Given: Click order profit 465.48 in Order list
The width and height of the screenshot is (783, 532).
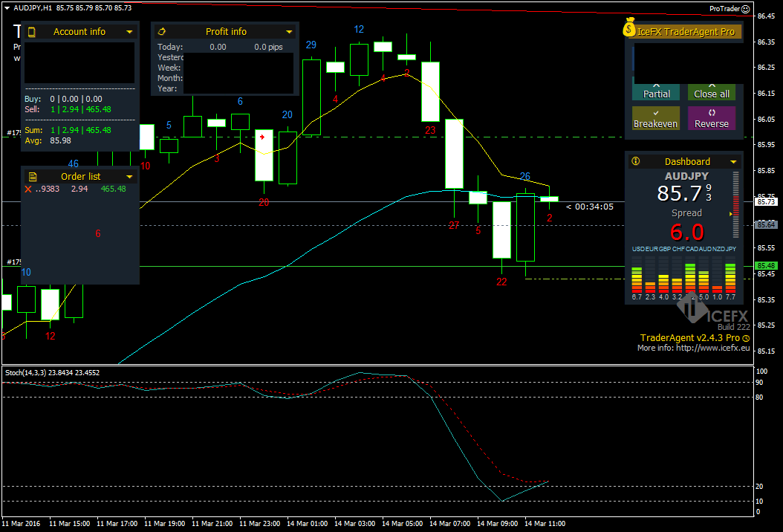Looking at the screenshot, I should [114, 189].
